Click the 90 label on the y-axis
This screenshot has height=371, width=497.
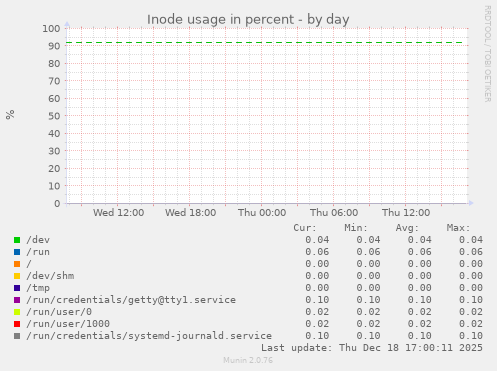[x=54, y=46]
